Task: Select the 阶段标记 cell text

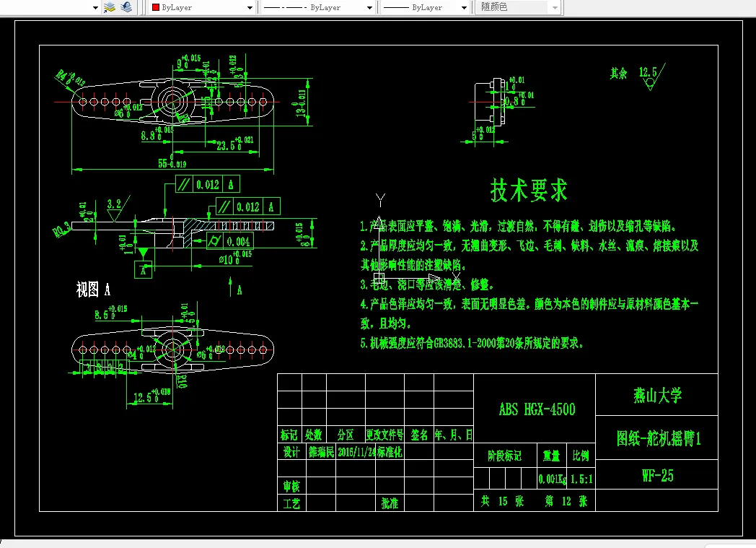Action: 505,456
